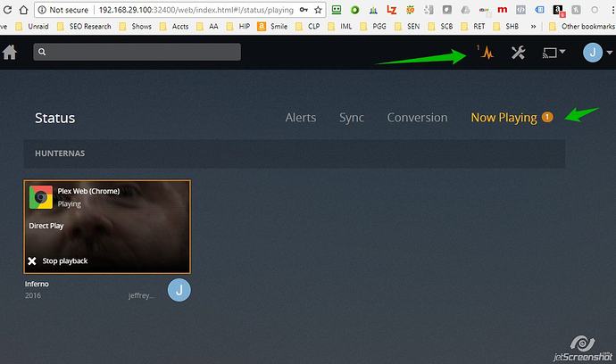Viewport: 616px width, 364px height.
Task: Open the SCB bookmark folder
Action: [x=440, y=26]
